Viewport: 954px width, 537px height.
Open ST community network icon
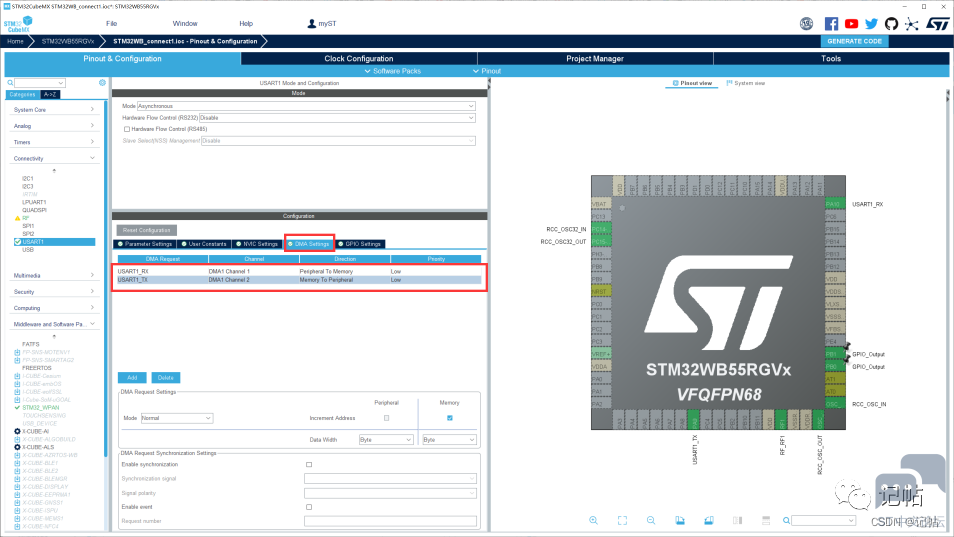pyautogui.click(x=911, y=24)
